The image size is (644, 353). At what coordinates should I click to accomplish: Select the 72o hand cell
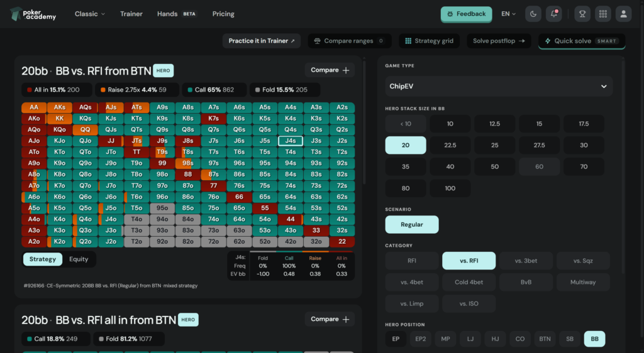(x=214, y=241)
